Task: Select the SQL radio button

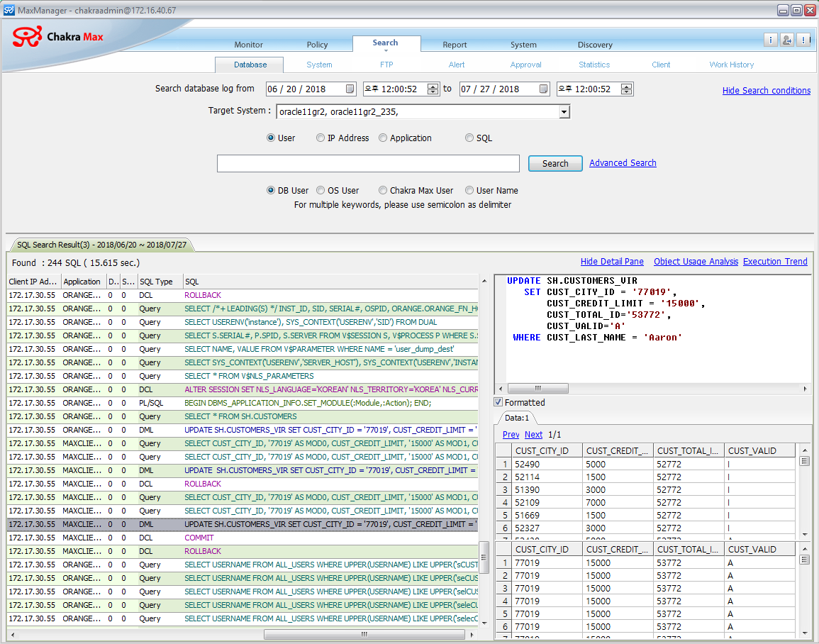Action: pos(469,138)
